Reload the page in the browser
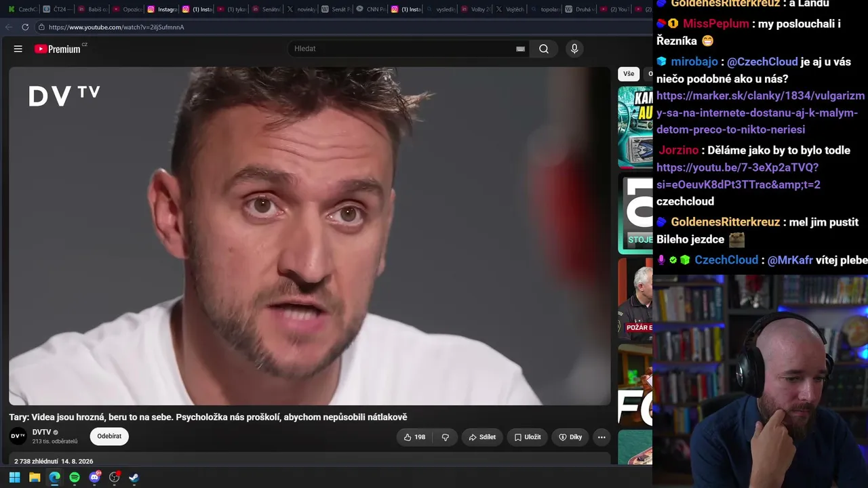 [25, 27]
